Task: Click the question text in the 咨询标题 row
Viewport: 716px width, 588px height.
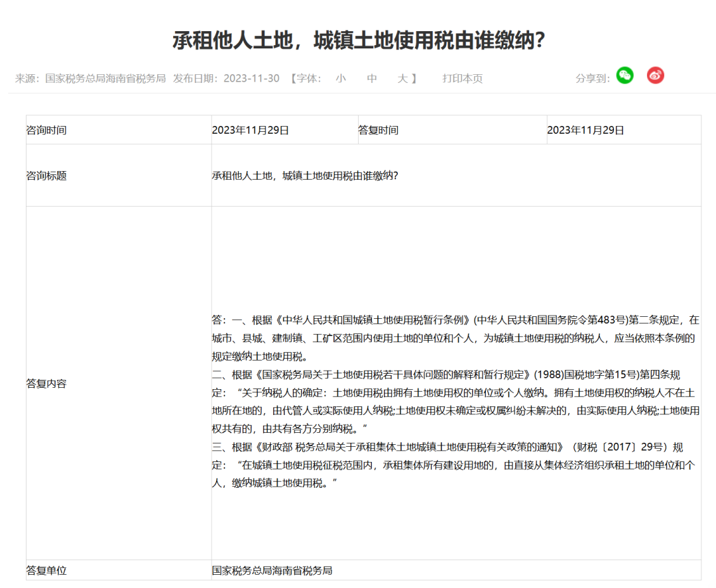Action: pos(304,176)
